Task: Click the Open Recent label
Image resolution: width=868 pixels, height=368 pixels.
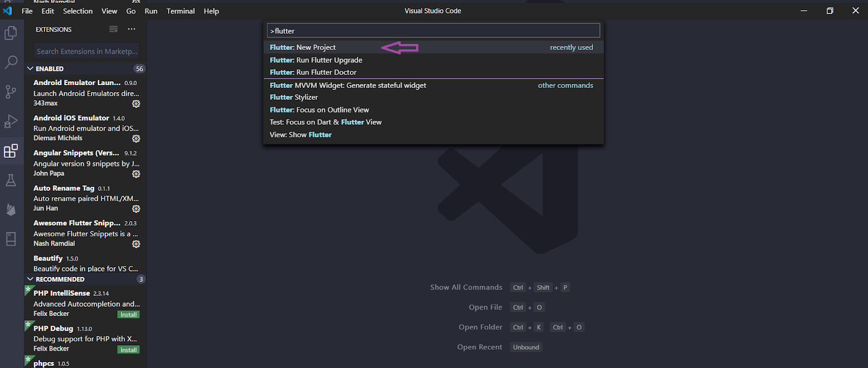Action: point(480,347)
